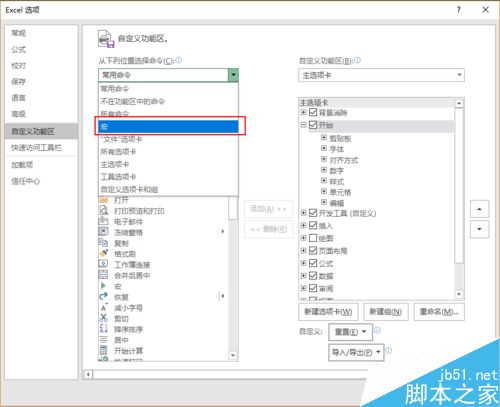Click the 复制 command icon
500x407 pixels.
[104, 243]
